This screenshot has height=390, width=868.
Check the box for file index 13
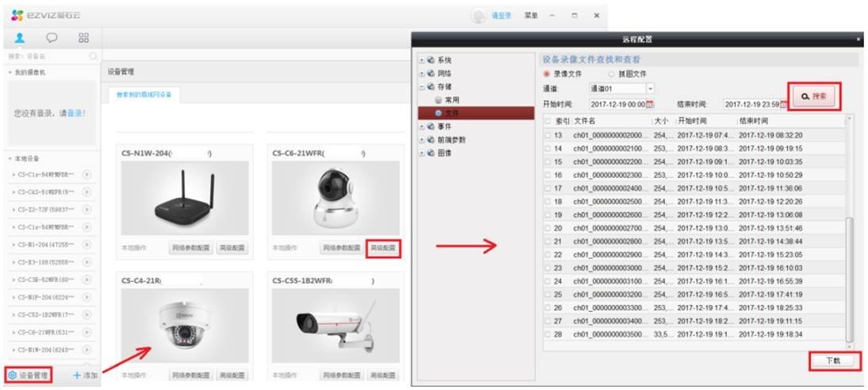547,136
